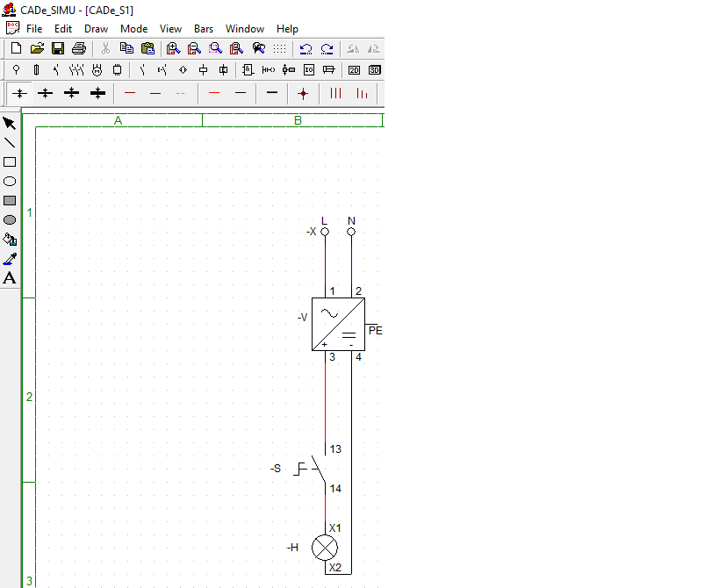The image size is (719, 588).
Task: Select the thickest line thickness option
Action: [97, 94]
